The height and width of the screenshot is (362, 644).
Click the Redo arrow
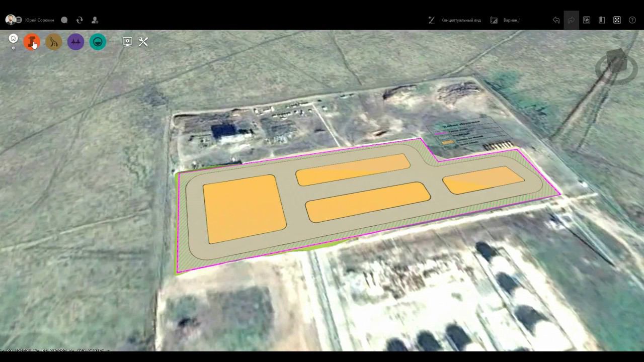pos(571,20)
